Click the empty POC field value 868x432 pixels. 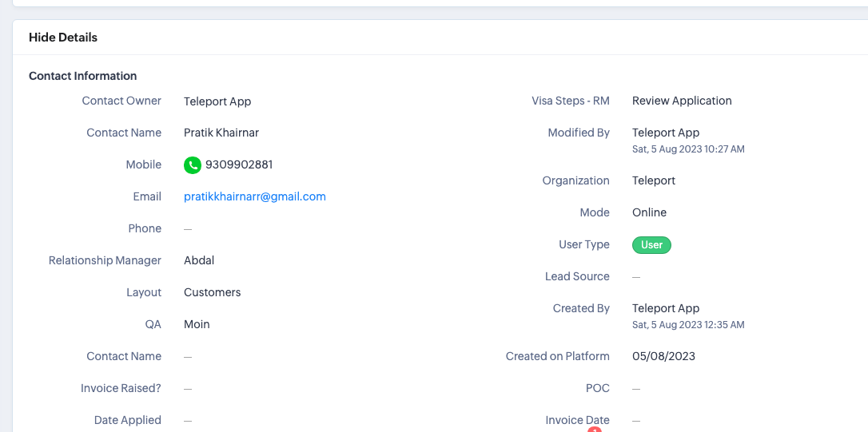coord(636,389)
